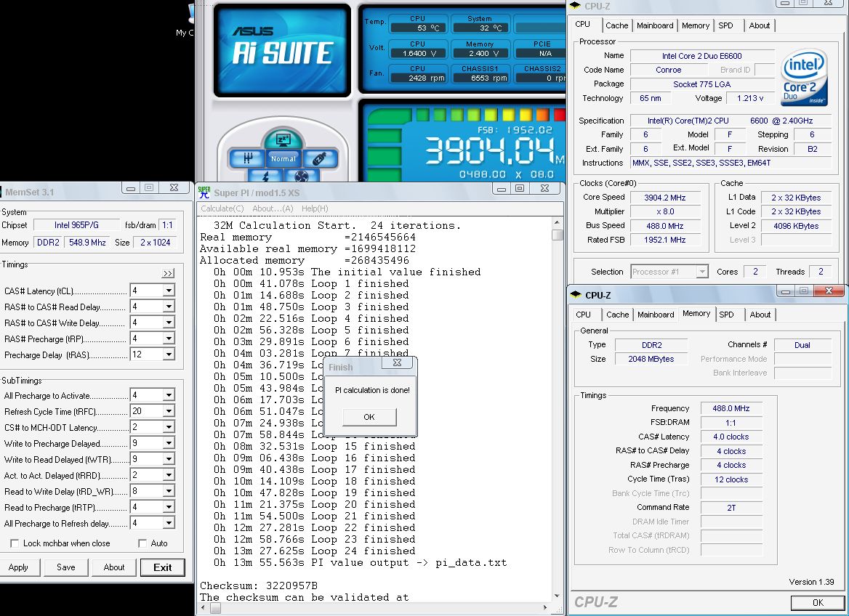Click the CPU temperature 53 °C readout

419,28
